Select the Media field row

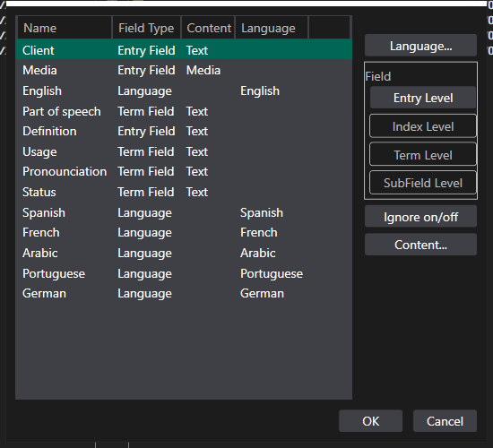184,71
